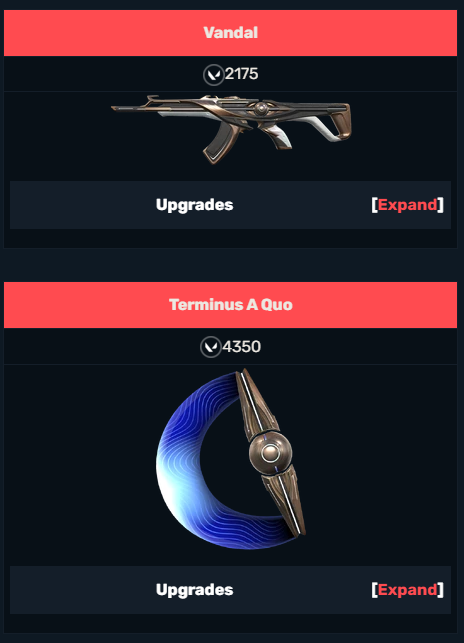Expand the Terminus A Quo upgrades section
The image size is (464, 643).
coord(407,590)
